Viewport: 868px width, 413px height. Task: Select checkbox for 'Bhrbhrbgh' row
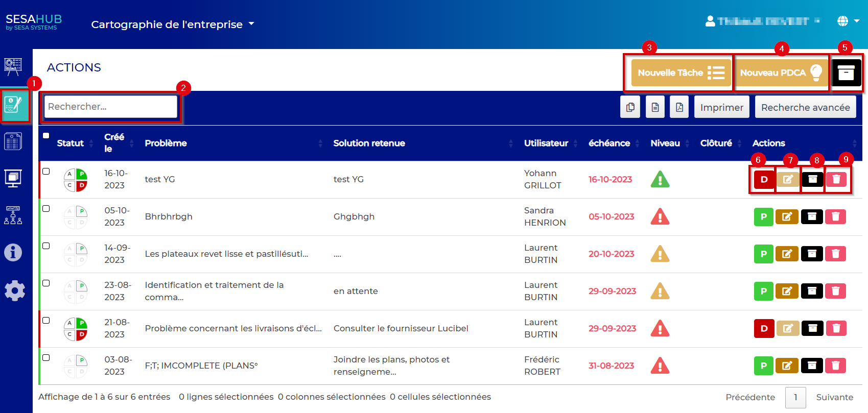click(46, 209)
